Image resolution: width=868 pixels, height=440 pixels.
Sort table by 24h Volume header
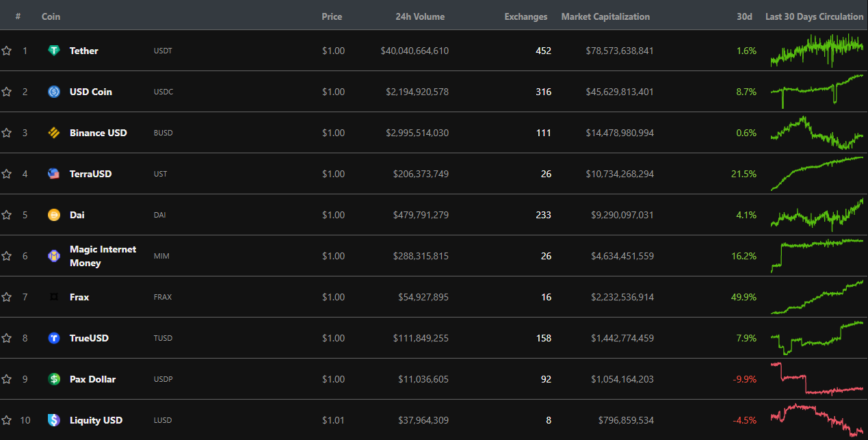pyautogui.click(x=419, y=16)
